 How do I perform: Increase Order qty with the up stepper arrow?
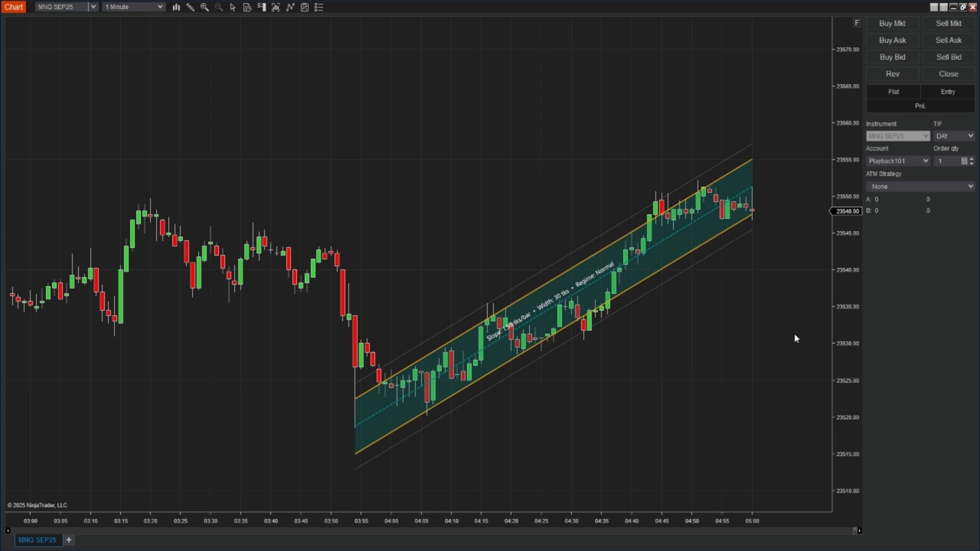pyautogui.click(x=971, y=159)
